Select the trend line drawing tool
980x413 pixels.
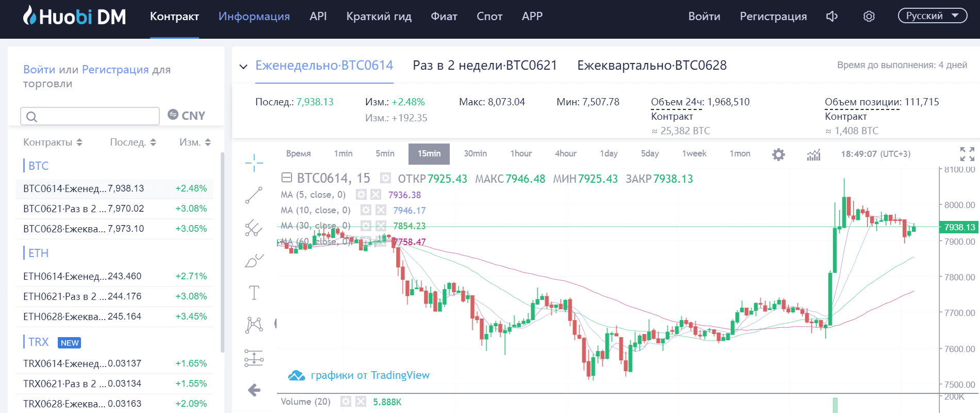click(x=254, y=195)
